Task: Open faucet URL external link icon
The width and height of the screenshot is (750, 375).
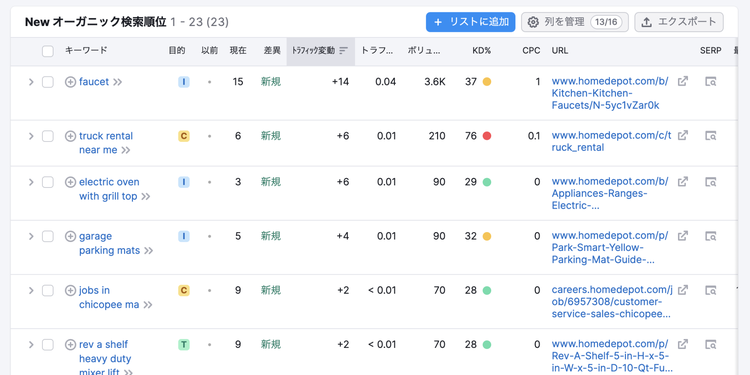Action: click(683, 81)
